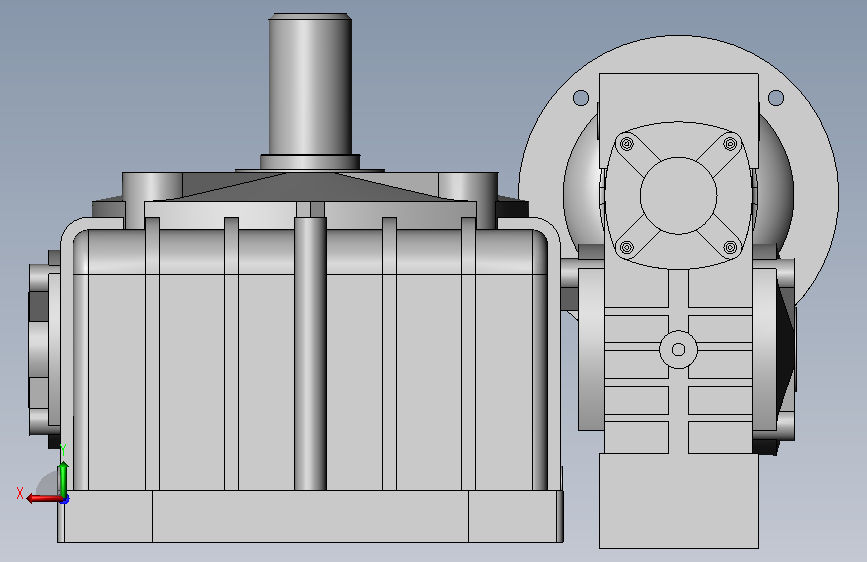Viewport: 867px width, 562px height.
Task: Pick the top-left screw on the square cover
Action: pos(626,144)
